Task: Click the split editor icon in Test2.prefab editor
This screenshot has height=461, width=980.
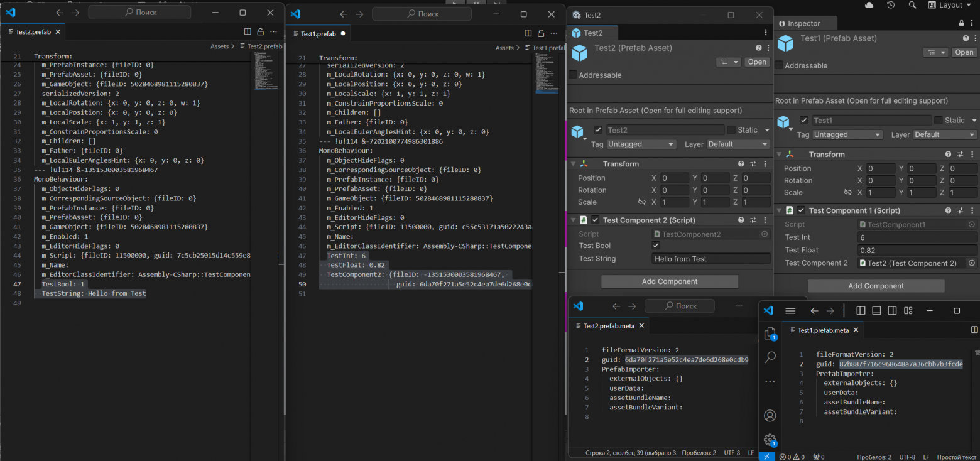Action: [248, 32]
